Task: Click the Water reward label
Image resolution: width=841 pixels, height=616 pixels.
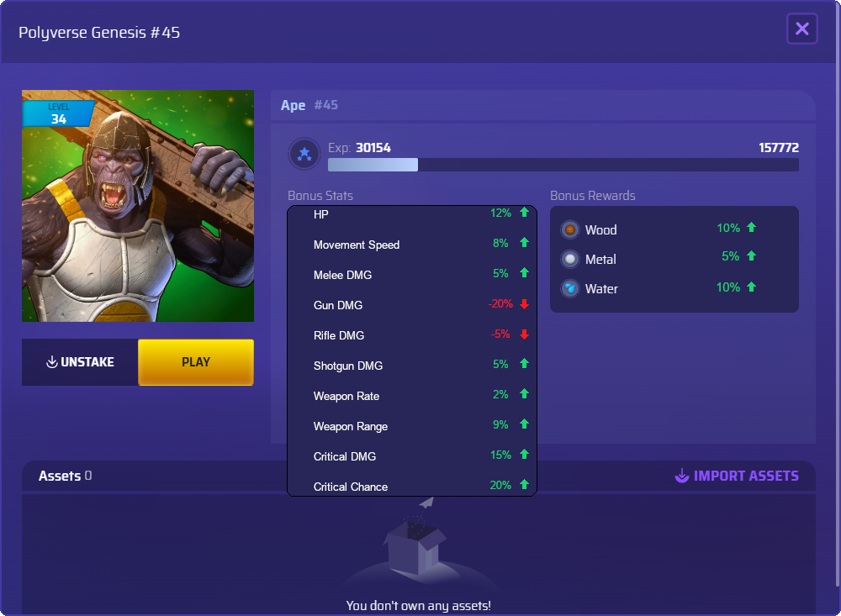Action: tap(602, 289)
